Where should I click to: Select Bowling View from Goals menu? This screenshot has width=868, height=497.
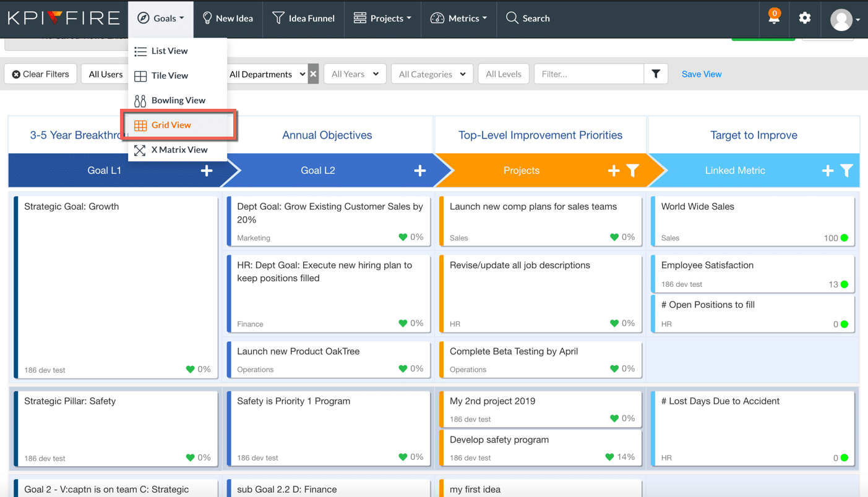pyautogui.click(x=178, y=100)
